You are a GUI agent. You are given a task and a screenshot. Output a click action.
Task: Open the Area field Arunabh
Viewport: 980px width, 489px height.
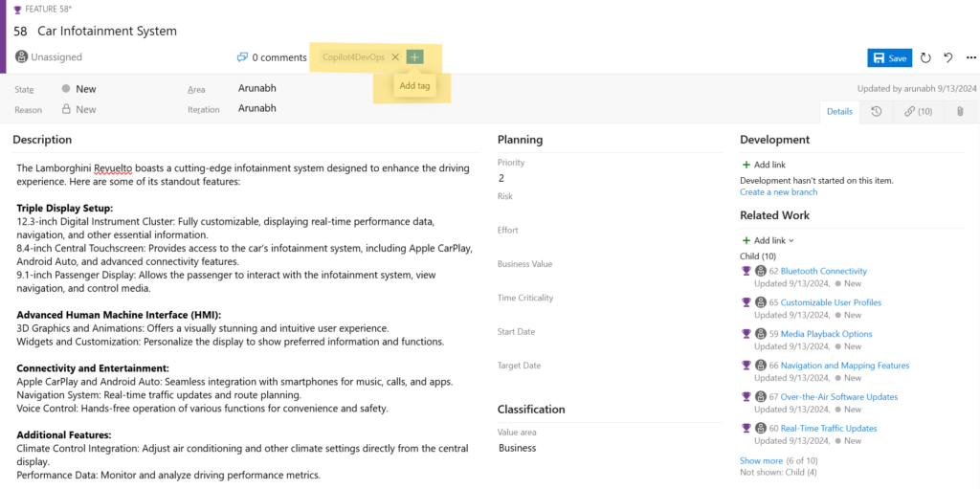[x=256, y=88]
